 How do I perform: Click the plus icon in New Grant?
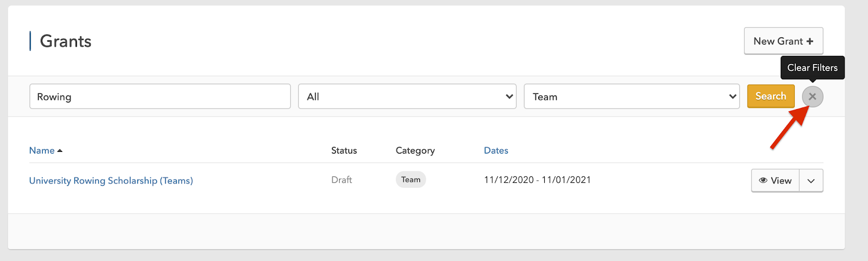click(809, 41)
